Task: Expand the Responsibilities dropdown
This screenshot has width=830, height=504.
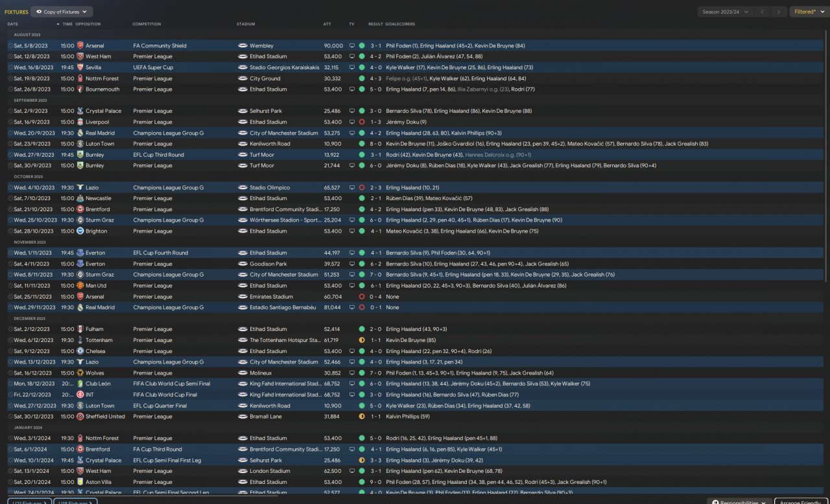Action: pos(739,501)
